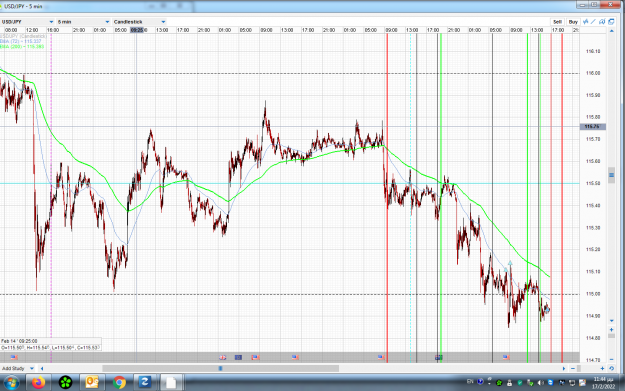Click the detach chart window icon
625x391 pixels.
click(611, 22)
